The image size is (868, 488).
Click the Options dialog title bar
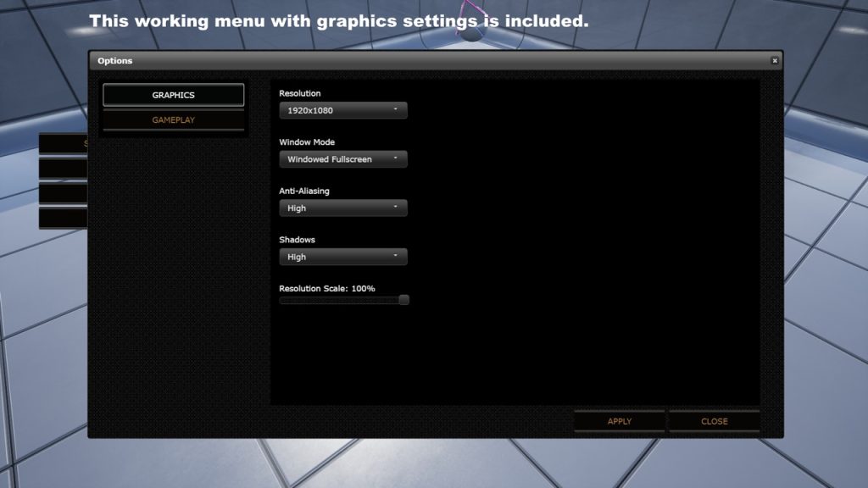(424, 61)
